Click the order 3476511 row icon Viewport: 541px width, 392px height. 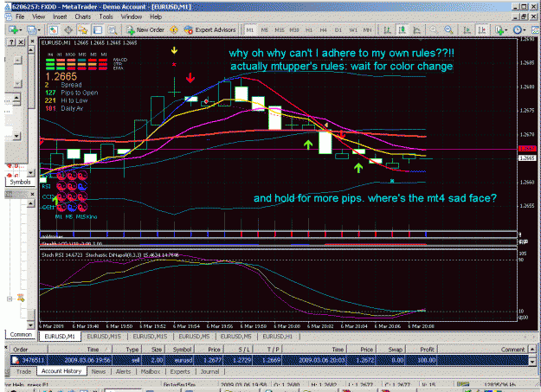(x=16, y=360)
